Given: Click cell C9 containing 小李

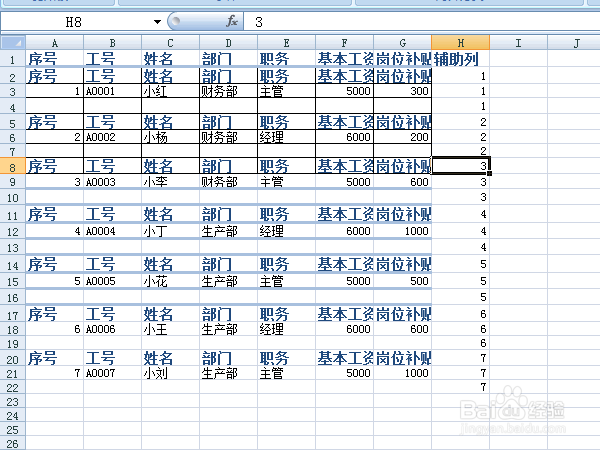Looking at the screenshot, I should (x=170, y=182).
